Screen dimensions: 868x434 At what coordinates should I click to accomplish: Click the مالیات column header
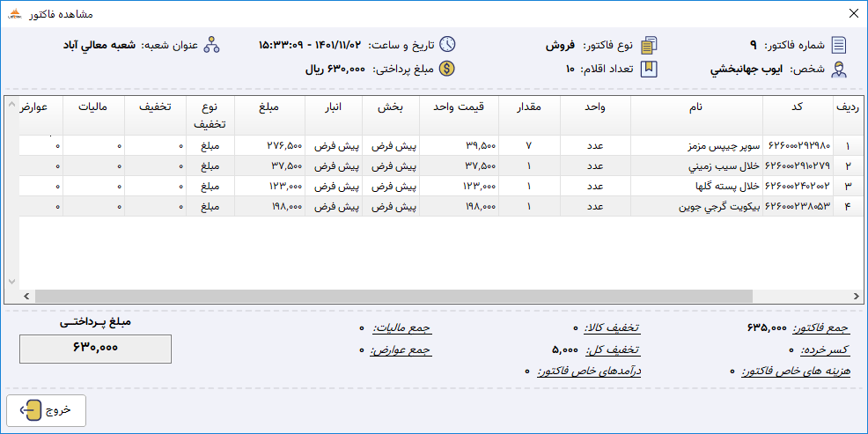[93, 115]
